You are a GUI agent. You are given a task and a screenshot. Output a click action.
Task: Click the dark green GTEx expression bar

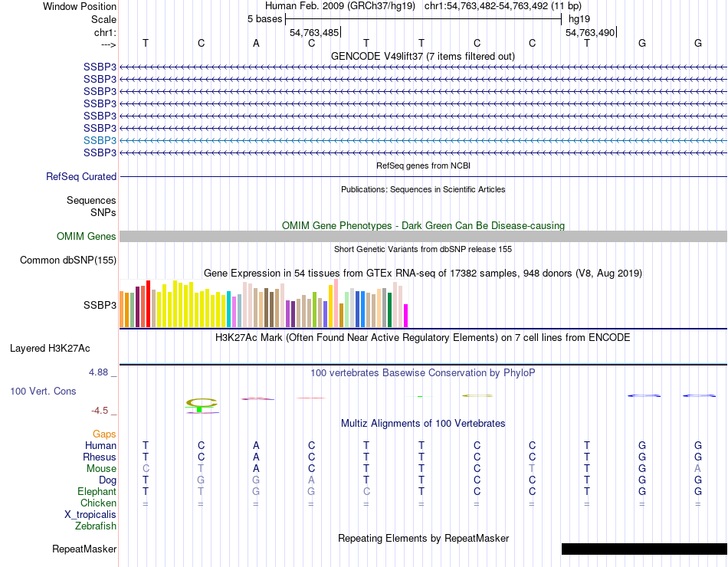pyautogui.click(x=389, y=310)
